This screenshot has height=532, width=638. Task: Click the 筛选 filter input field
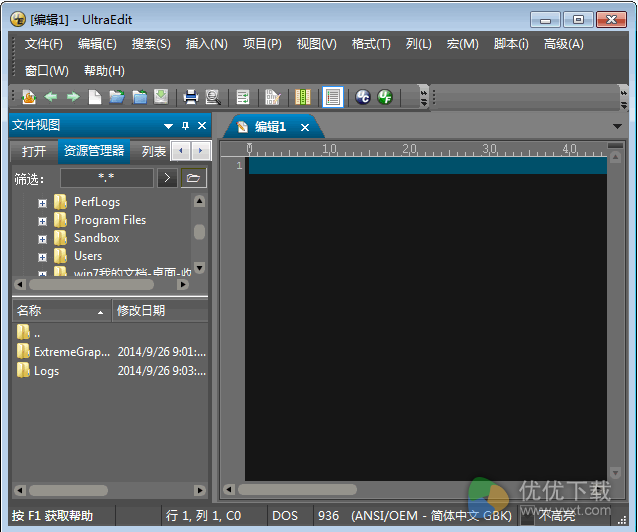107,178
